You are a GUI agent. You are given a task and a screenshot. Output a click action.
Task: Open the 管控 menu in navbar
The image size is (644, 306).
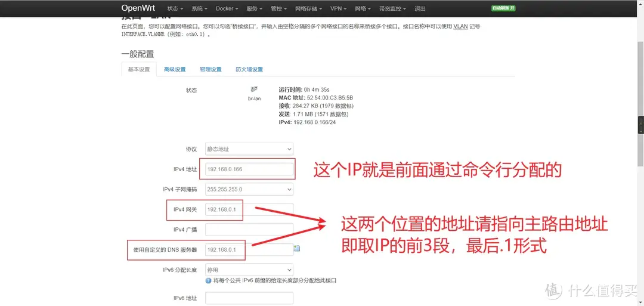[x=278, y=8]
